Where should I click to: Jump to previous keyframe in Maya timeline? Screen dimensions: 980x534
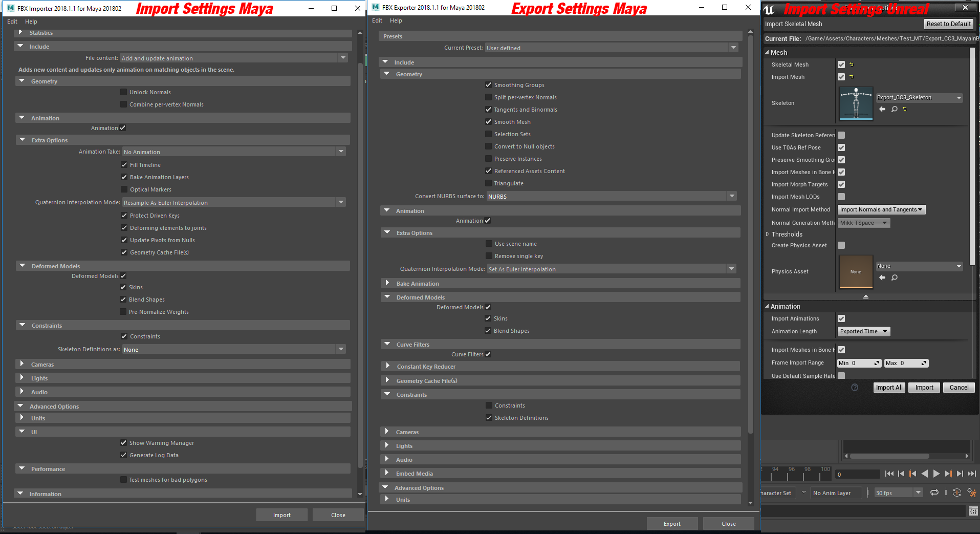pyautogui.click(x=912, y=474)
